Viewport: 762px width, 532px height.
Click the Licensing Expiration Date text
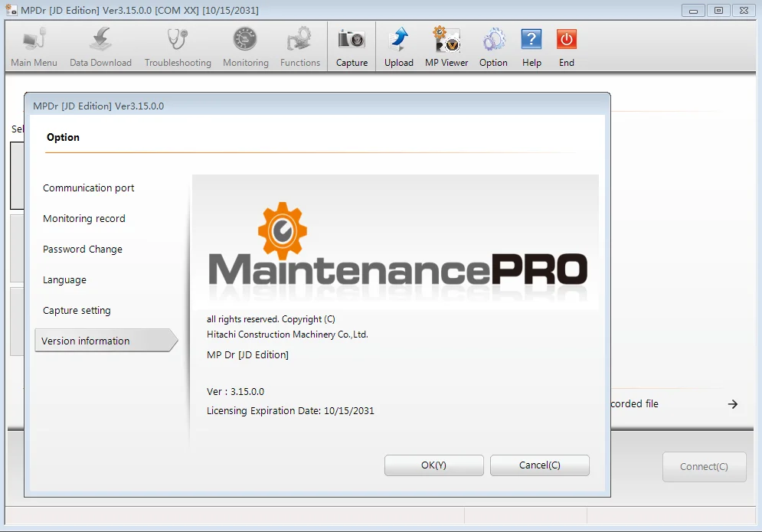click(x=290, y=411)
